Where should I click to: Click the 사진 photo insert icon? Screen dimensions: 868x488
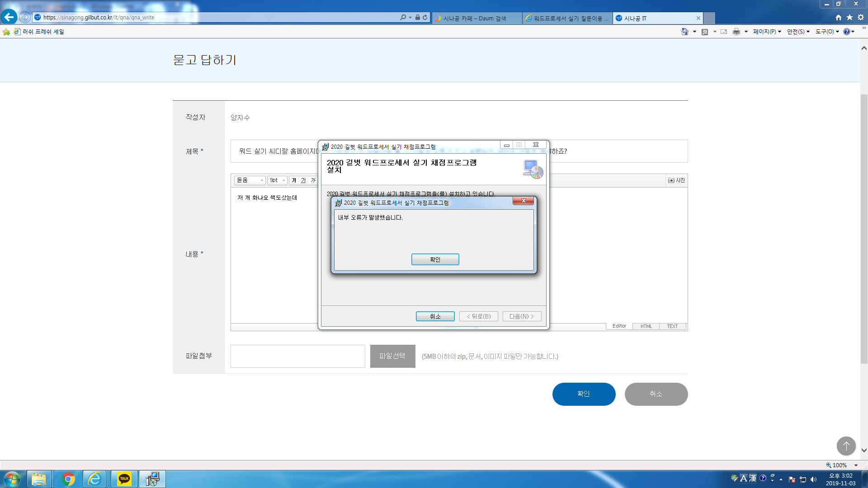click(x=676, y=180)
